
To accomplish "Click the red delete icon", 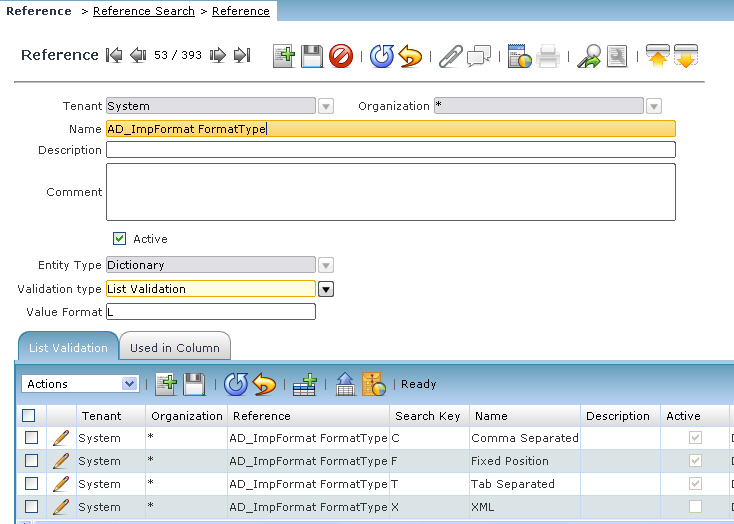I will 341,56.
